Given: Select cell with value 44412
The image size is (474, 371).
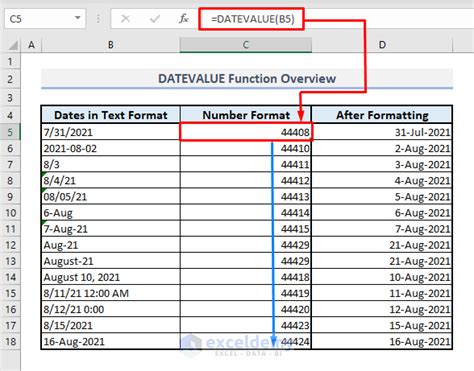Looking at the screenshot, I should 246,180.
